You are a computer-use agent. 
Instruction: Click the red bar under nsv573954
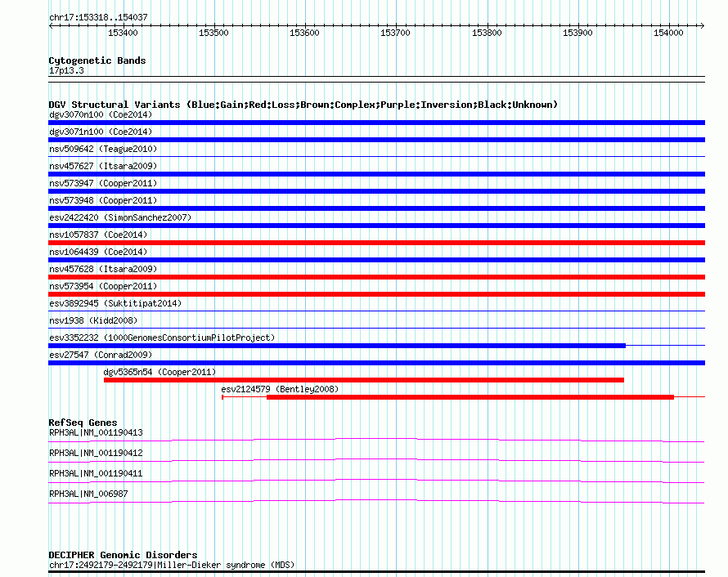pyautogui.click(x=376, y=294)
